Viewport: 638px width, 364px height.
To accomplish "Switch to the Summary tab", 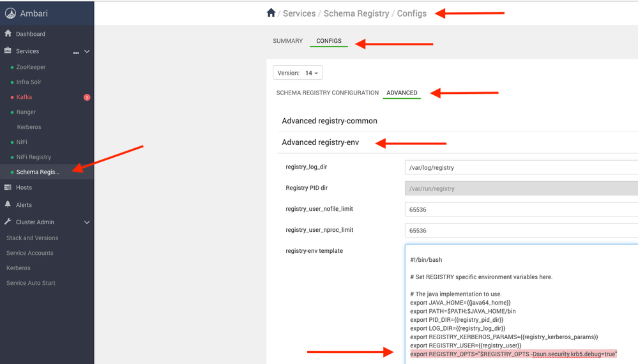I will click(287, 41).
